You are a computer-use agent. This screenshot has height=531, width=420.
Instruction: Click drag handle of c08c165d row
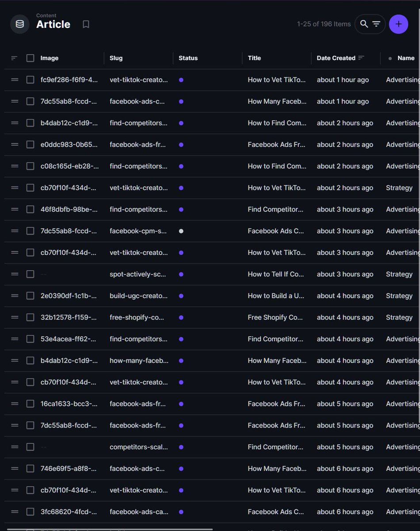click(15, 166)
